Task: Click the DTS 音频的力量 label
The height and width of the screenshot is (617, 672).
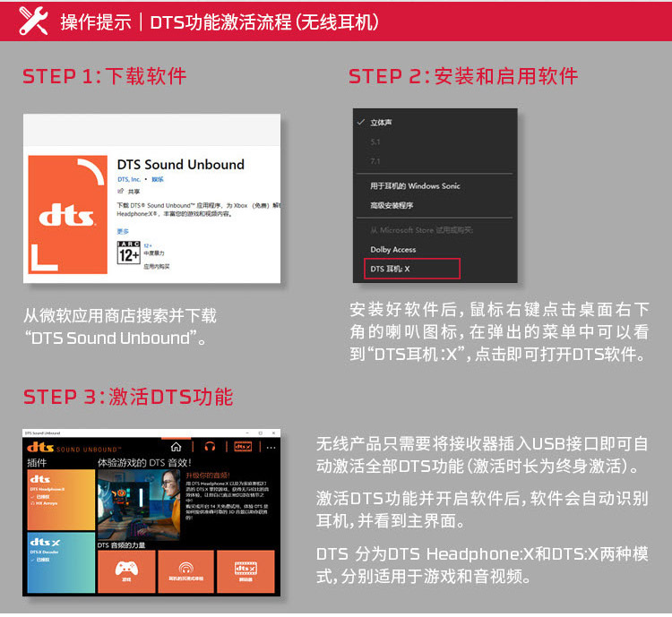Action: coord(121,545)
